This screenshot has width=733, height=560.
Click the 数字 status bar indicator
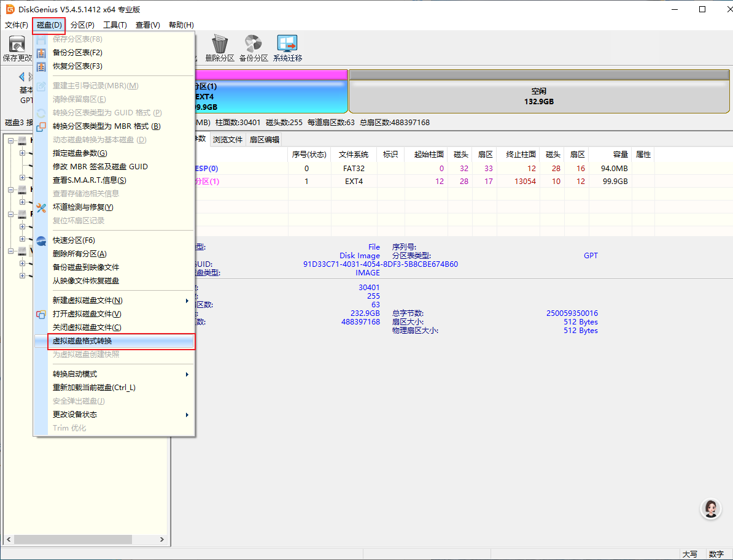point(716,554)
